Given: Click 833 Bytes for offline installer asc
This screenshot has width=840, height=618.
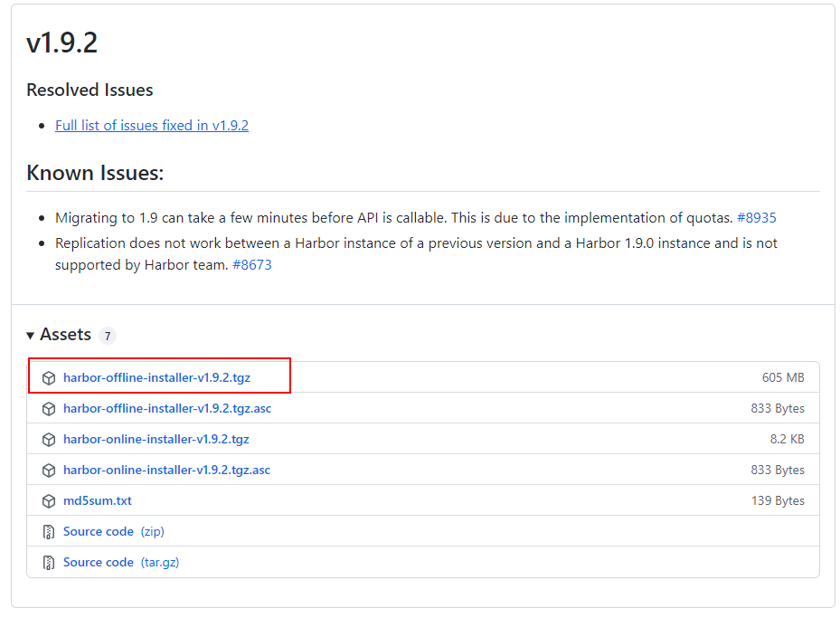Looking at the screenshot, I should [778, 408].
